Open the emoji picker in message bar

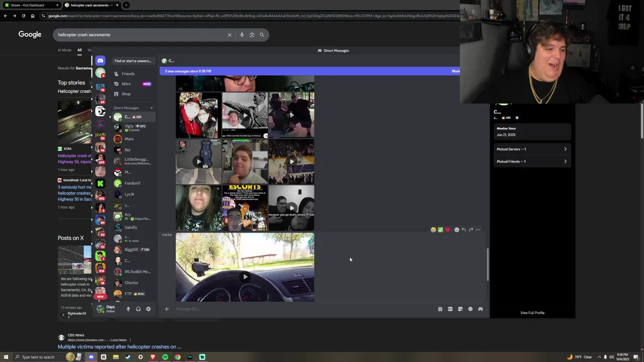point(470,309)
